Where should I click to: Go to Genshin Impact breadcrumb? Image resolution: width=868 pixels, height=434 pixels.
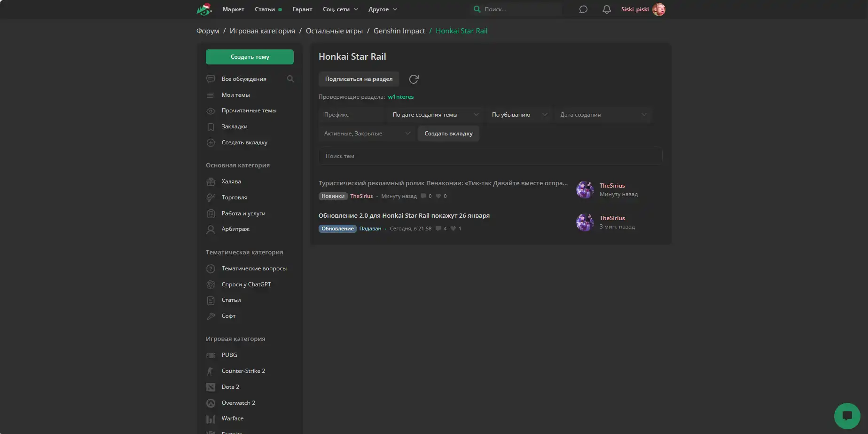click(x=399, y=31)
